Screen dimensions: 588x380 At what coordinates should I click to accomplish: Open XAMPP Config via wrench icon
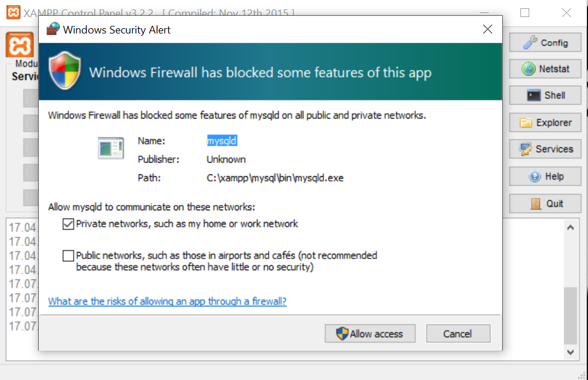[530, 43]
